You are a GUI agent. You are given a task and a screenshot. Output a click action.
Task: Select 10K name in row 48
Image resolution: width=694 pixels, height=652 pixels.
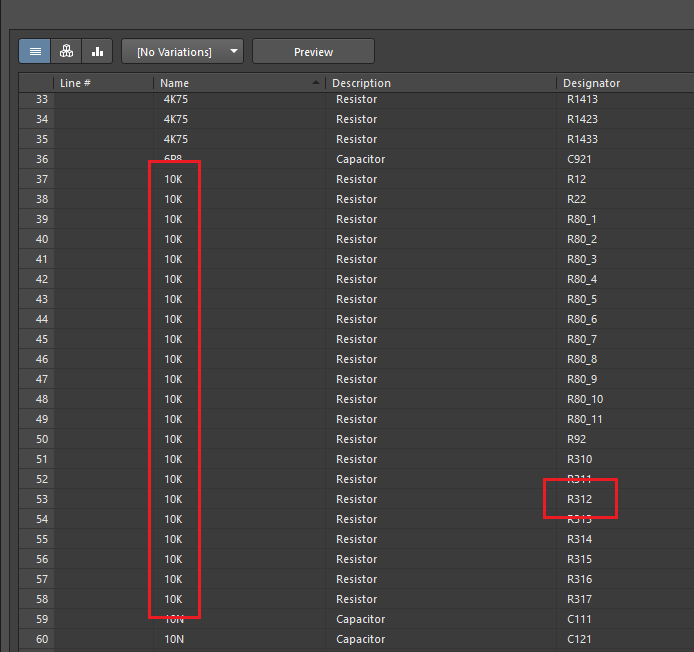point(173,399)
